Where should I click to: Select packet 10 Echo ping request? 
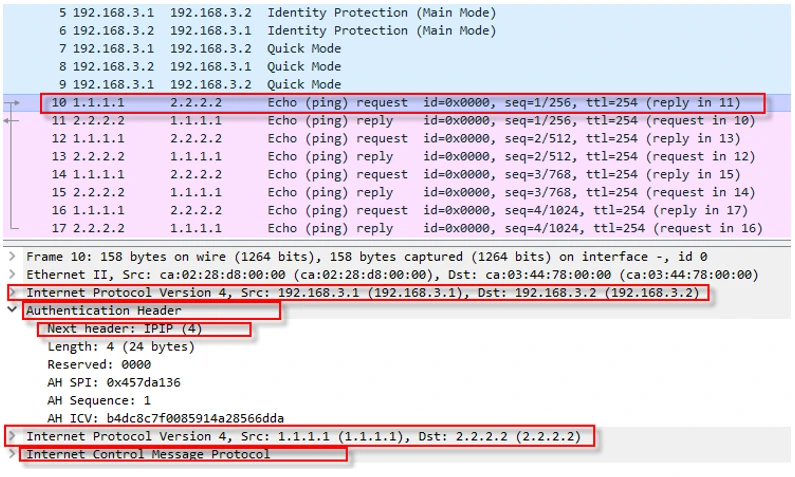pos(400,103)
